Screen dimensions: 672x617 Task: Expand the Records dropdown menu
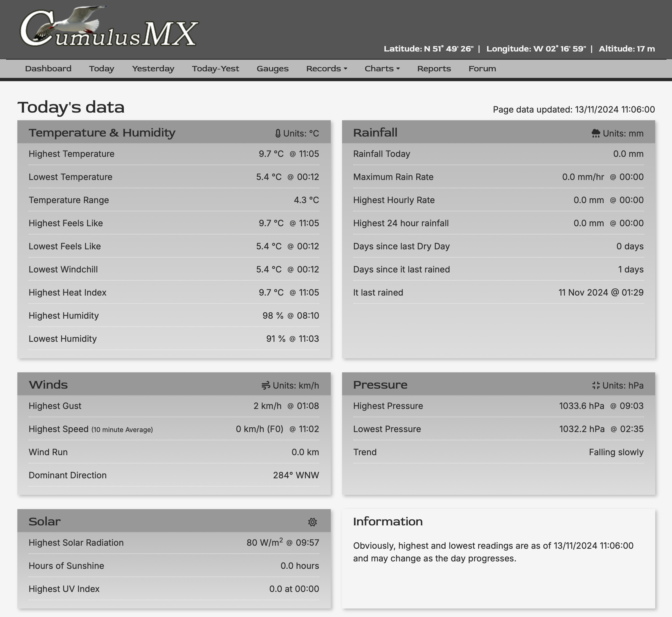(324, 69)
